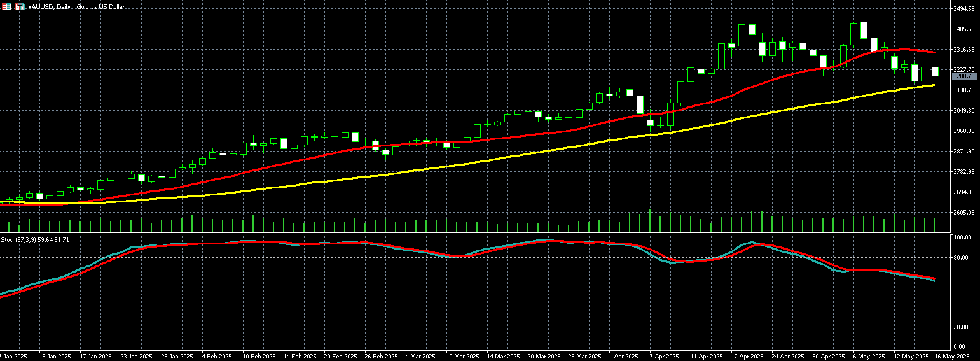Select the stochastic oscillator line at its end
The image size is (980, 361).
click(x=934, y=280)
